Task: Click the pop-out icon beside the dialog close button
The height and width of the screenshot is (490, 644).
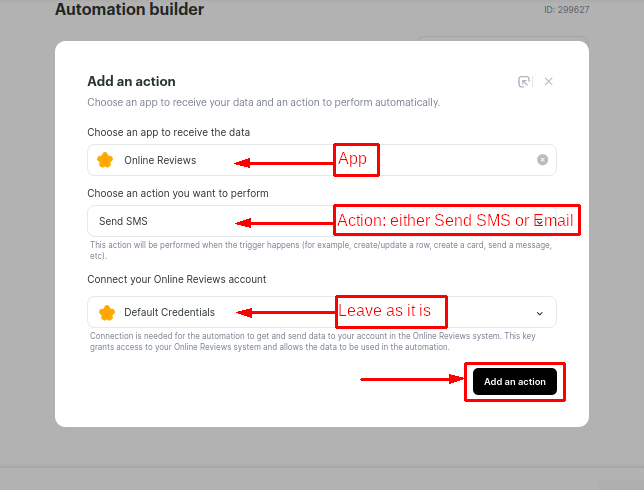Action: [x=524, y=82]
